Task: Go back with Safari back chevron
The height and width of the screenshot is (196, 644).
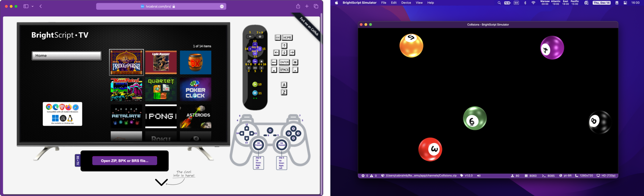Action: [41, 6]
